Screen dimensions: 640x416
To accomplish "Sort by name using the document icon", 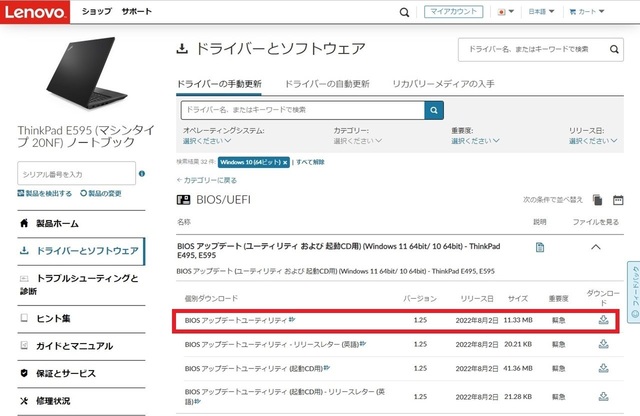I will [598, 200].
